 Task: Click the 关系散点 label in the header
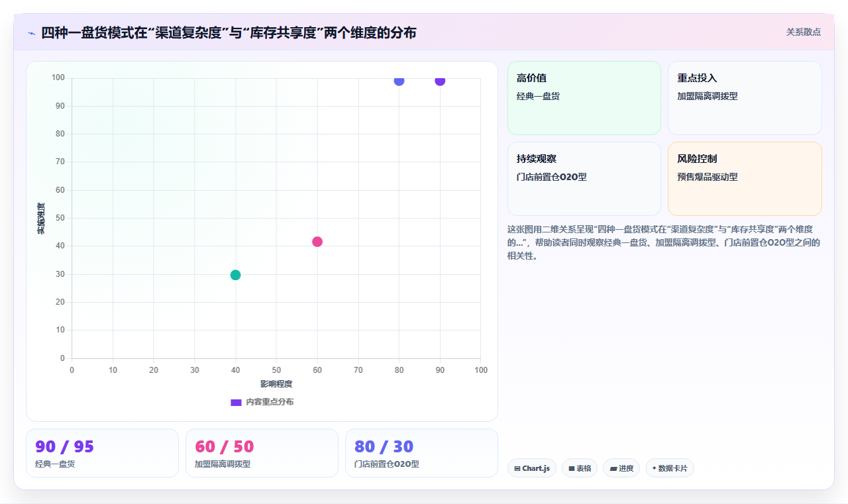pos(803,32)
